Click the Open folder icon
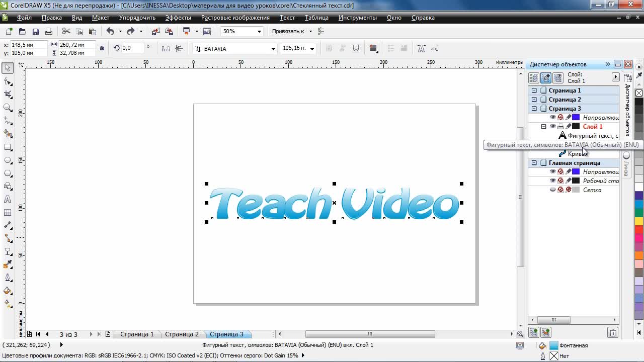The image size is (644, 362). click(x=22, y=31)
